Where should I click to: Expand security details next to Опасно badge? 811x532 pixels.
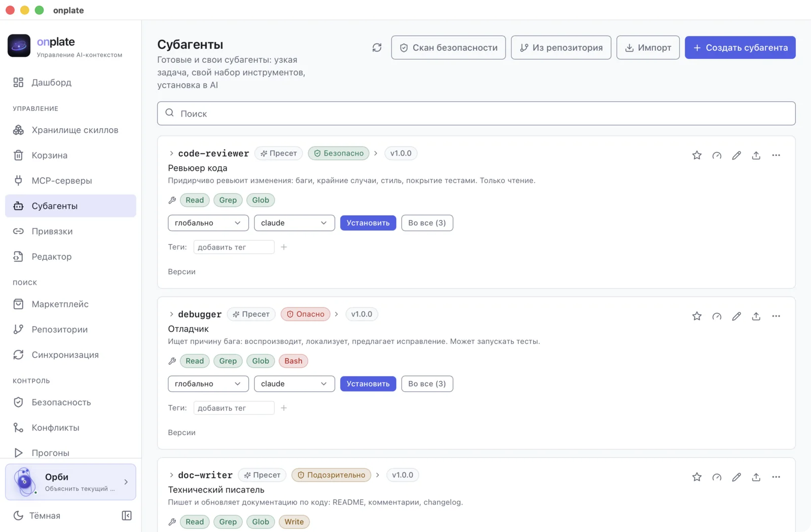(337, 314)
